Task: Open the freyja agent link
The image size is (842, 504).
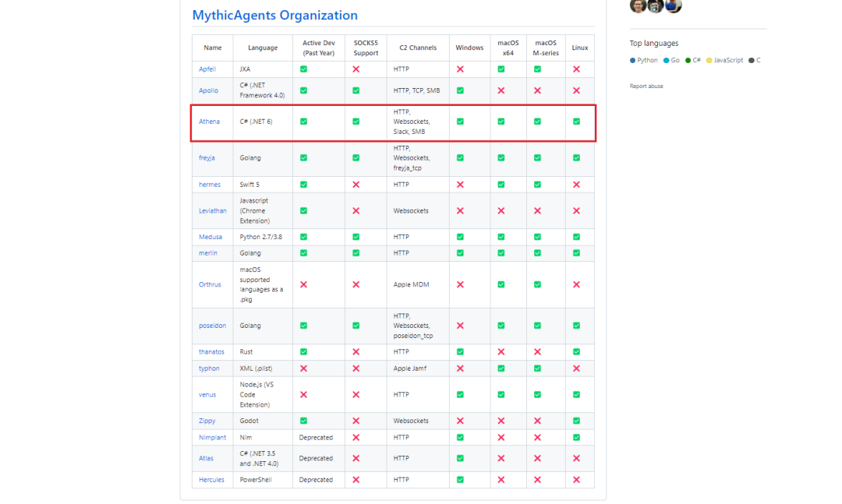Action: click(x=207, y=158)
